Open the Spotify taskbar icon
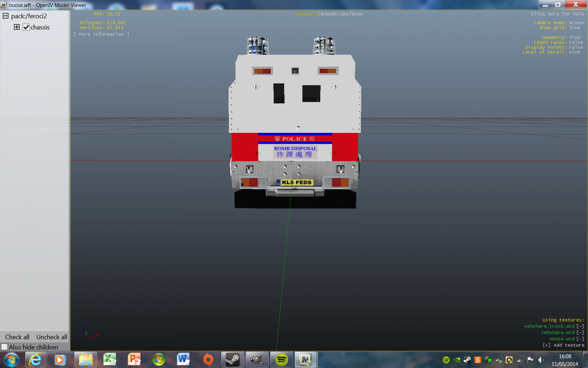588x368 pixels. [x=282, y=360]
